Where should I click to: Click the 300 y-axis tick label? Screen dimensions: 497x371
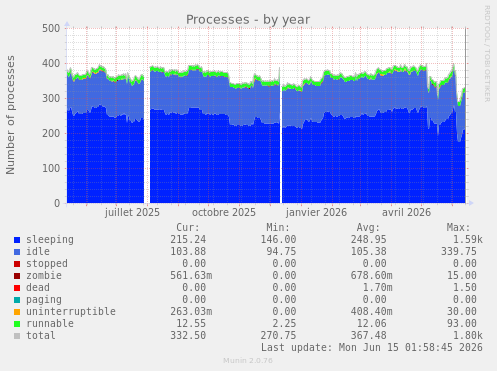(51, 98)
